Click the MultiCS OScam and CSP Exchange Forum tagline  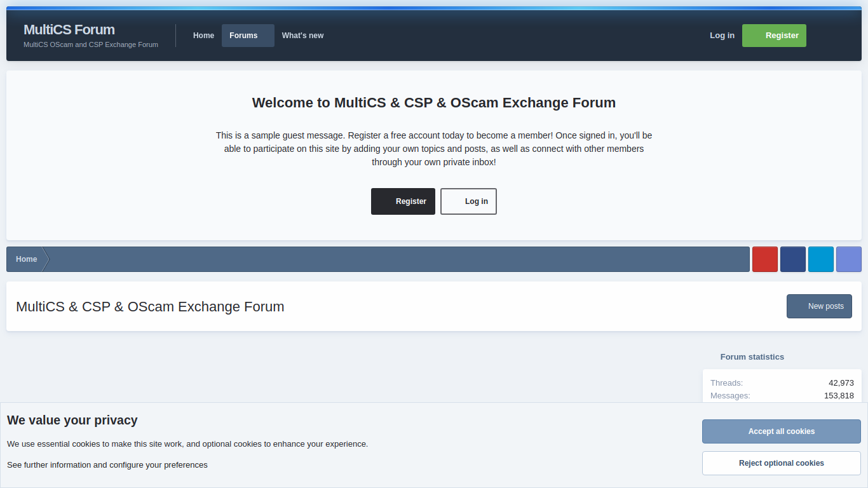pyautogui.click(x=91, y=44)
